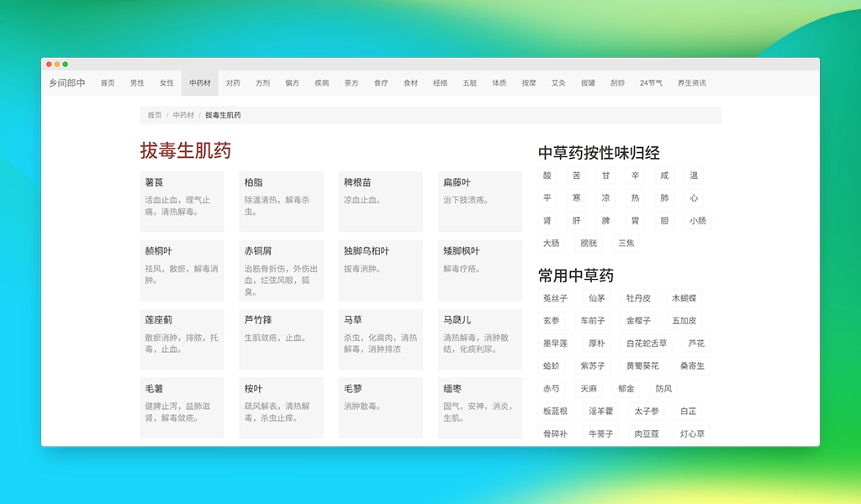Open the 经络 navigation item

pyautogui.click(x=441, y=83)
